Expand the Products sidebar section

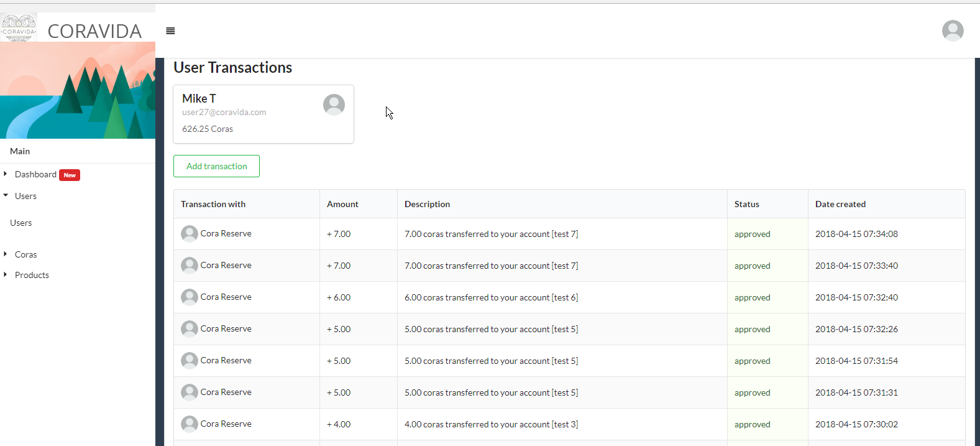(32, 275)
